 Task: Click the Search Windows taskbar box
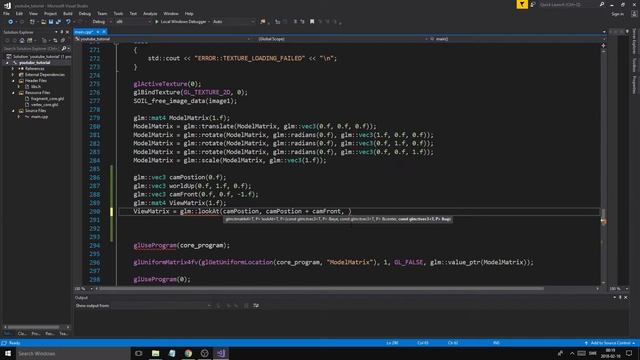(73, 353)
